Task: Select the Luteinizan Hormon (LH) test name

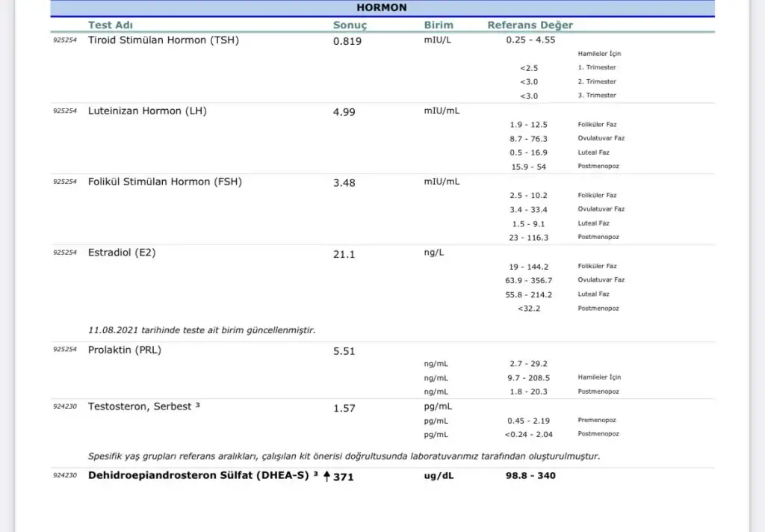Action: (x=147, y=111)
